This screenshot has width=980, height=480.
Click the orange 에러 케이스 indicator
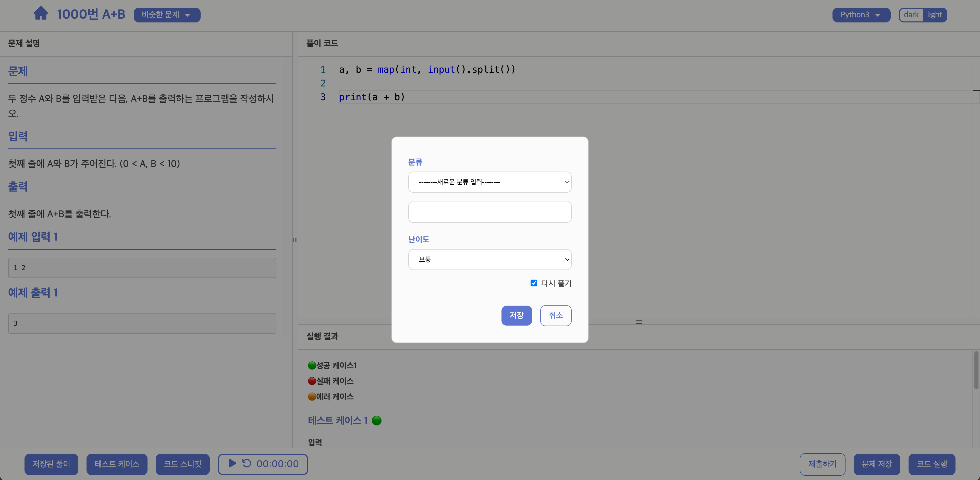(x=312, y=397)
